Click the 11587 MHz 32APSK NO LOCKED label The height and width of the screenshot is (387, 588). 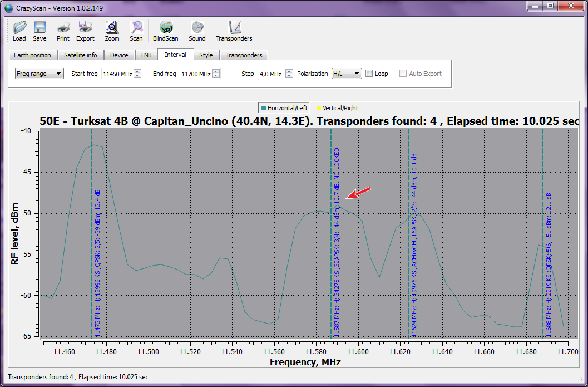tap(337, 242)
